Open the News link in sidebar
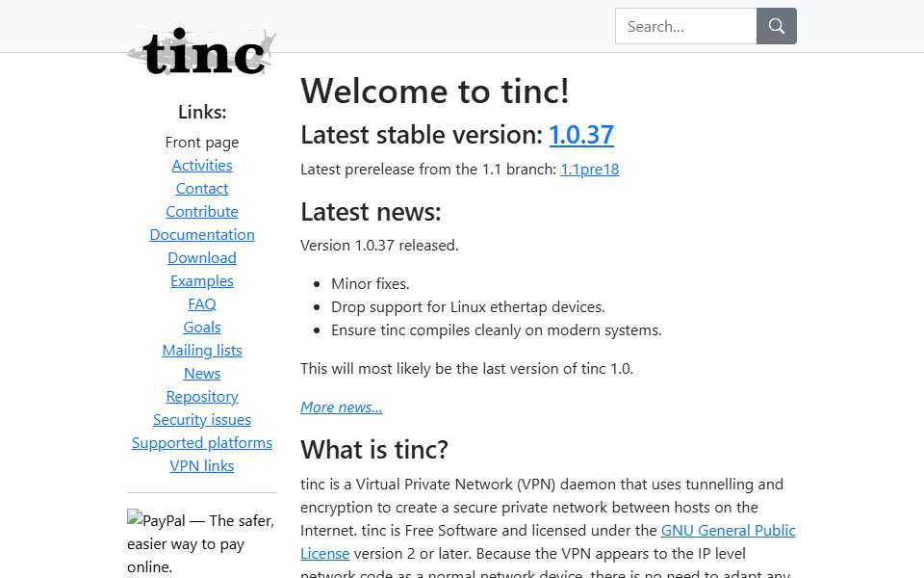Screen dimensions: 924x578 tap(202, 374)
